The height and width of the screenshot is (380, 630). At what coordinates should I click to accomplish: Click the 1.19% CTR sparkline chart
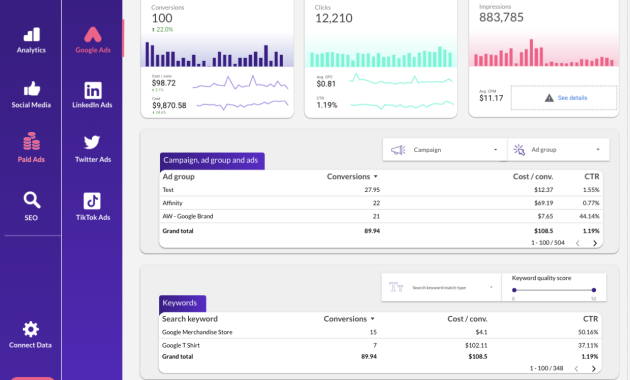(x=402, y=105)
